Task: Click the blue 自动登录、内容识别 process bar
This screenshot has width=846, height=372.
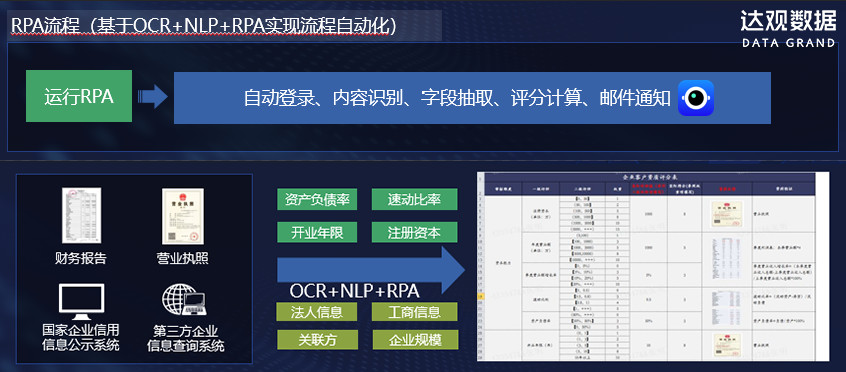Action: tap(472, 98)
